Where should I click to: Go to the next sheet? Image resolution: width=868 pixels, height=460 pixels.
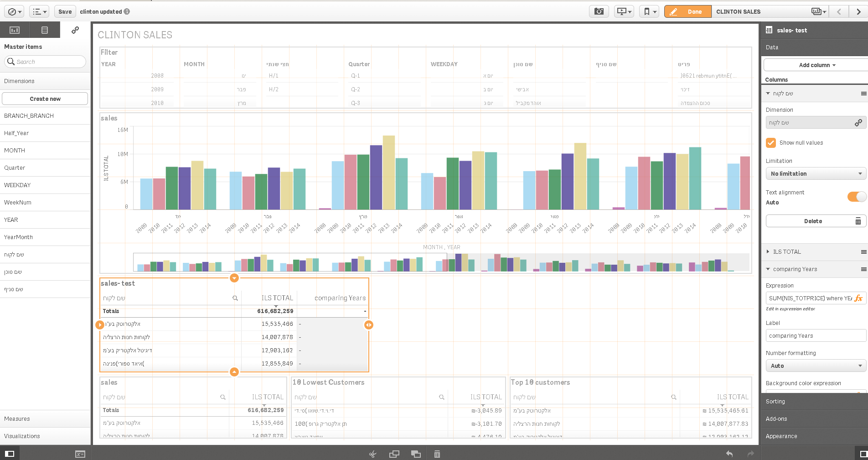click(x=858, y=11)
